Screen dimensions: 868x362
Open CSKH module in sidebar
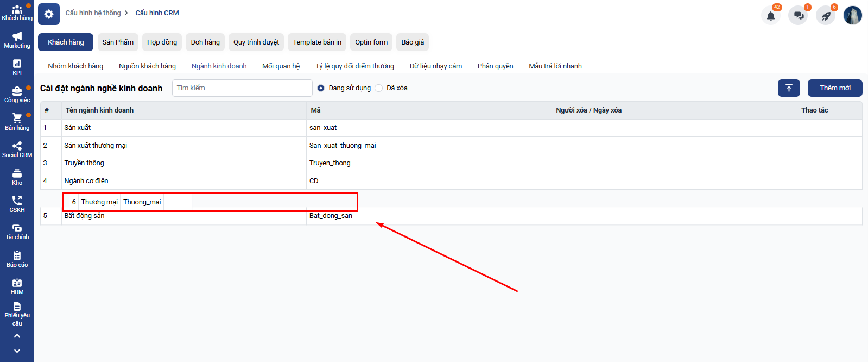pyautogui.click(x=17, y=204)
